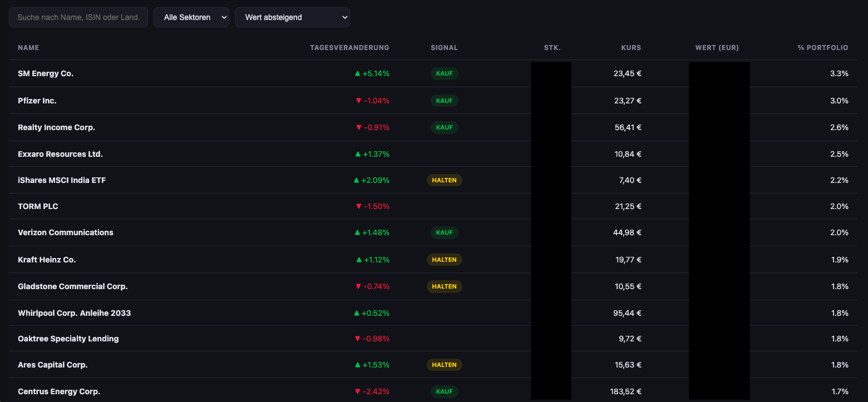Image resolution: width=868 pixels, height=402 pixels.
Task: Click the KAUF badge for Pfizer Inc.
Action: click(444, 101)
